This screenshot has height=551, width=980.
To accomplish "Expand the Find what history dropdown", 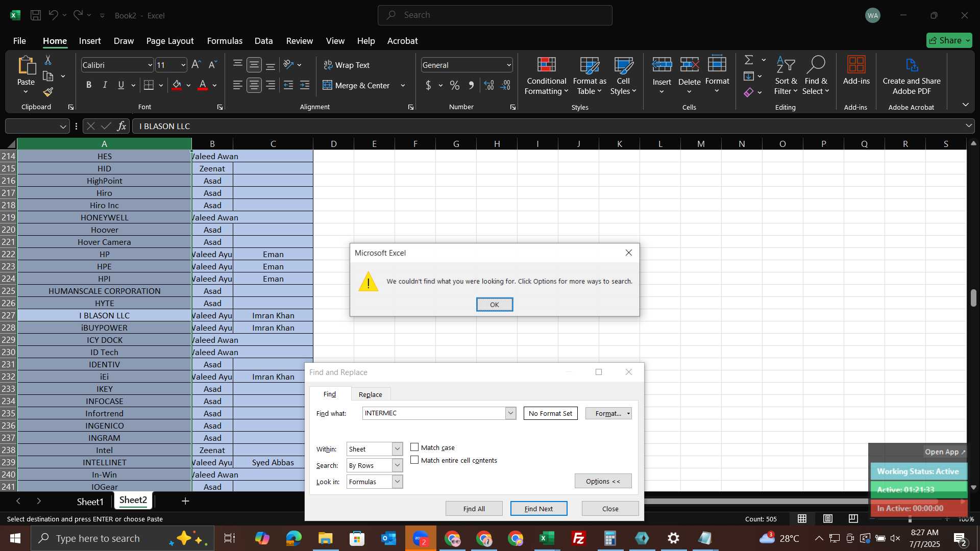I will pos(510,413).
